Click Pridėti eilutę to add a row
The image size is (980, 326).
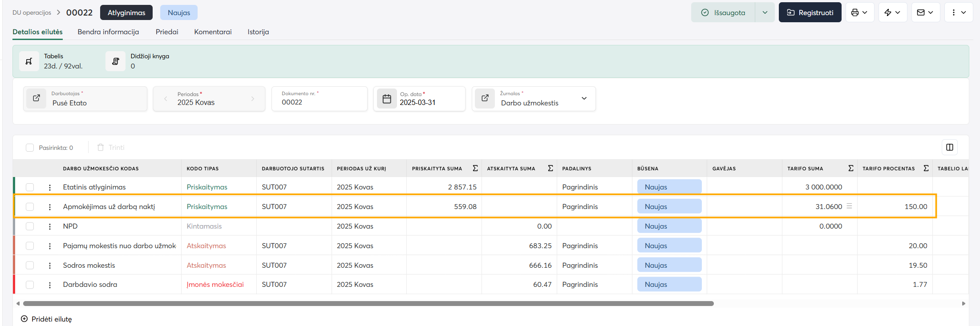tap(46, 319)
